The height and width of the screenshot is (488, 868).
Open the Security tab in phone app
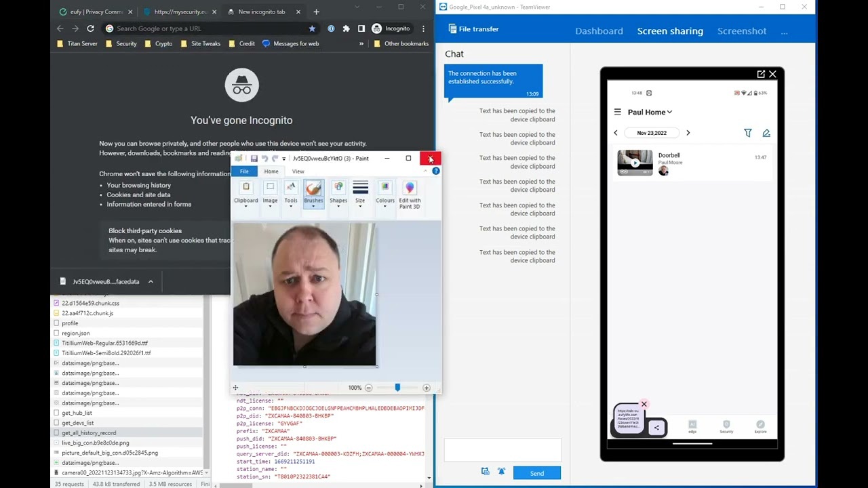(726, 427)
